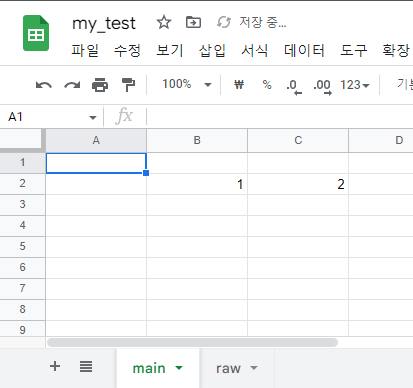Select row 8 header
This screenshot has height=388, width=413.
pyautogui.click(x=22, y=310)
